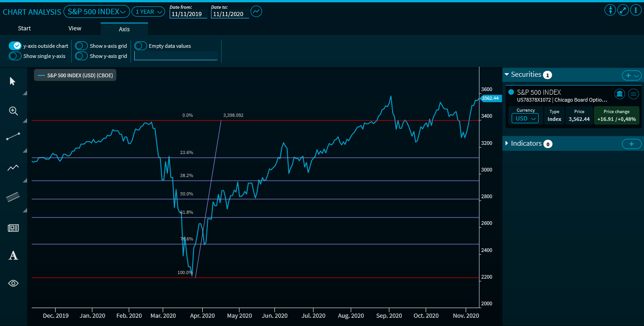Enable Show x-axis grid
The width and height of the screenshot is (644, 326).
click(x=81, y=46)
